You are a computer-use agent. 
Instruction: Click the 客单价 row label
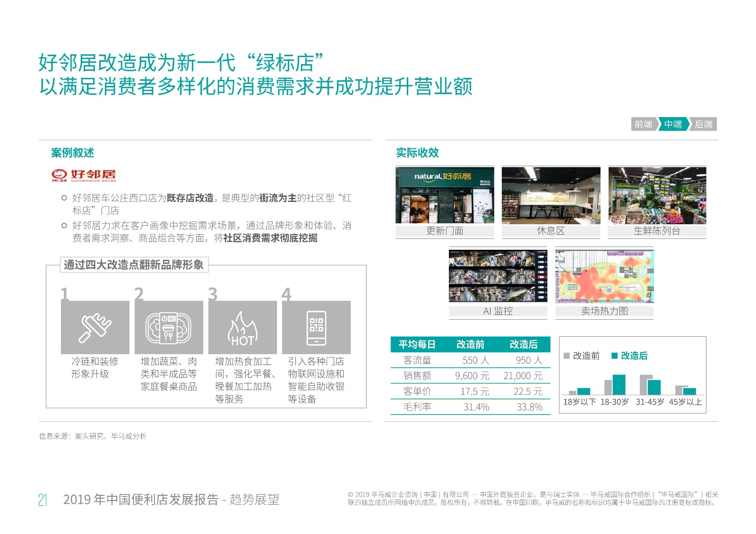click(x=417, y=391)
